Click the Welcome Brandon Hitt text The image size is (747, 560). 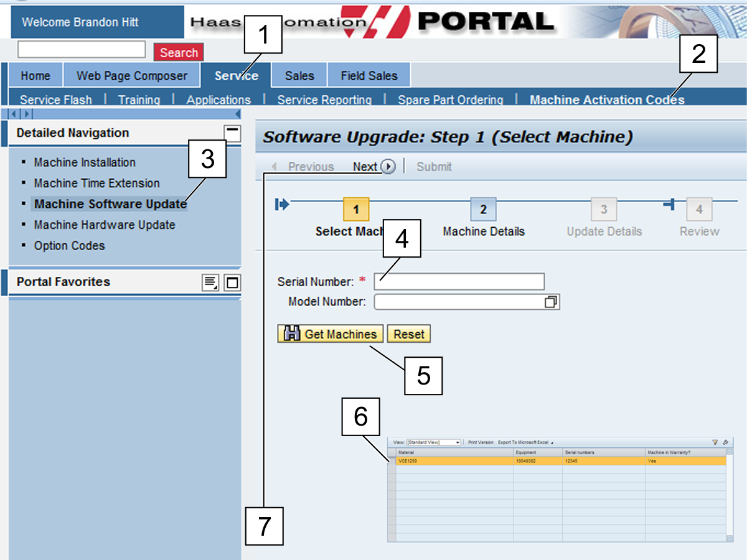pos(80,22)
